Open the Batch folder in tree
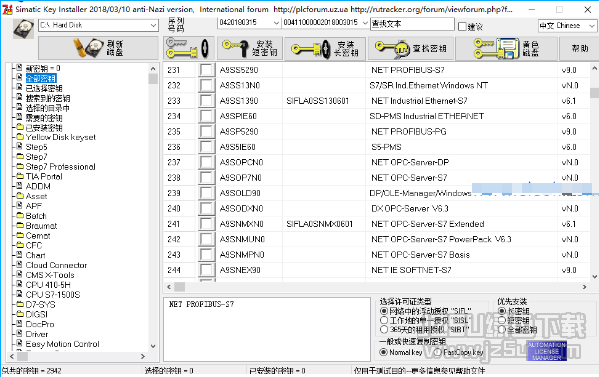599x377 pixels. click(36, 216)
